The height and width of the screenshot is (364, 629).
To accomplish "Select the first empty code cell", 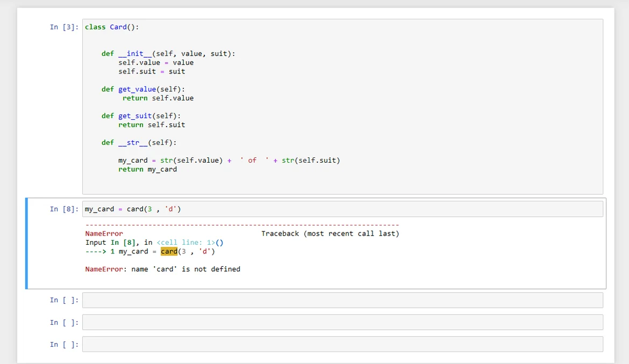I will point(342,300).
